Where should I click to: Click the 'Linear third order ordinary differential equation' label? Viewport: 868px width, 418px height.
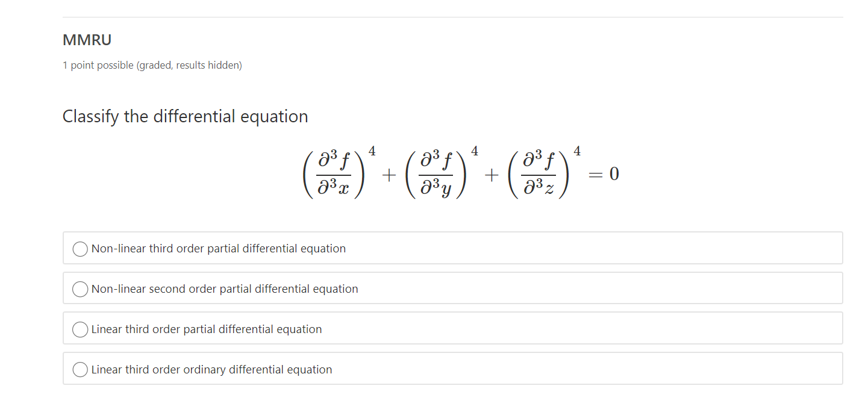coord(211,369)
